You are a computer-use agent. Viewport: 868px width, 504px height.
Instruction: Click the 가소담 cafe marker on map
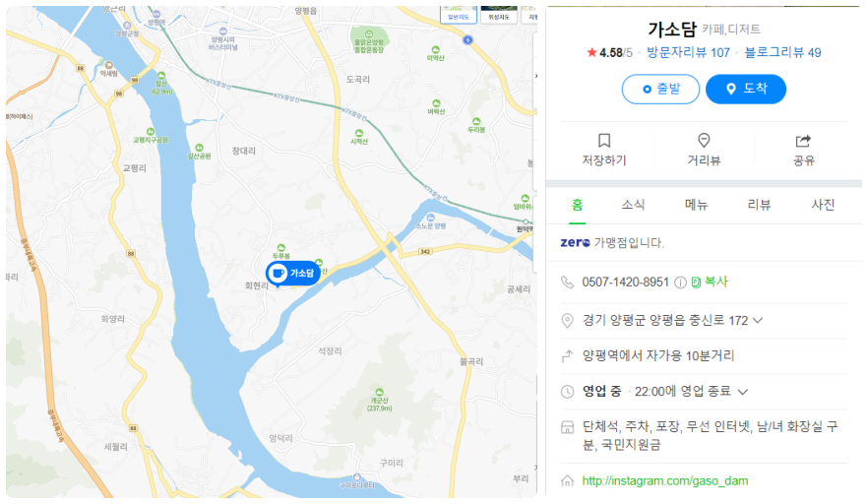293,273
